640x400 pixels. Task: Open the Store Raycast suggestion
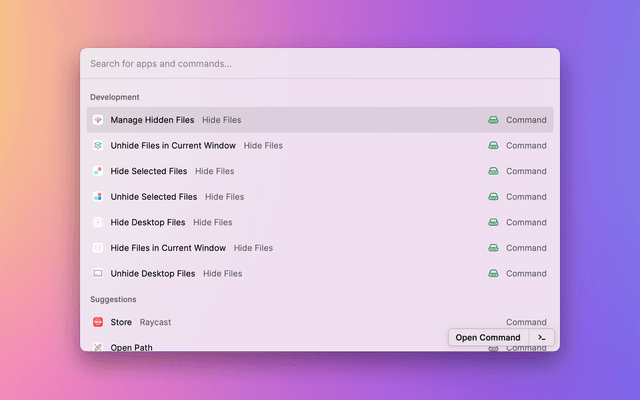coord(121,322)
